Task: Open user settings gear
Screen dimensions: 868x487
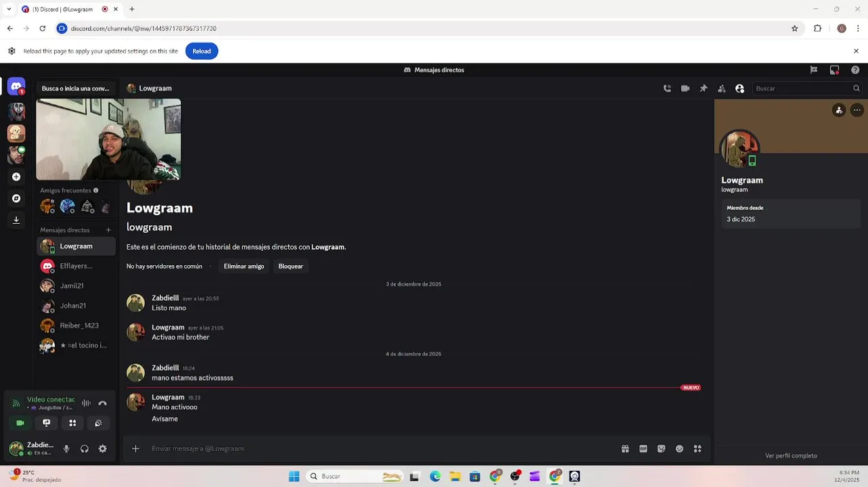Action: tap(103, 448)
